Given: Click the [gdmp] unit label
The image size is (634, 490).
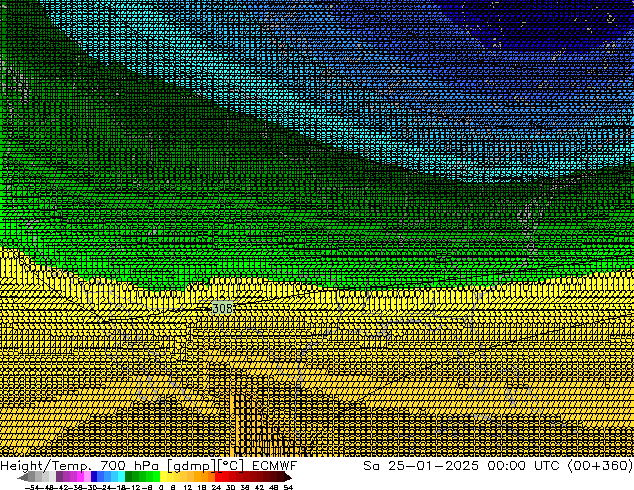Looking at the screenshot, I should [192, 466].
